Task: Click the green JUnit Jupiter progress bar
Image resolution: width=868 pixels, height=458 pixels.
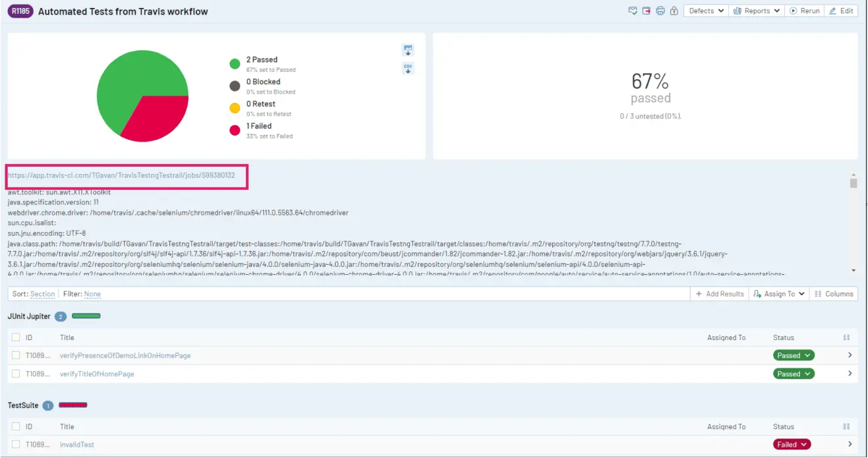Action: click(86, 316)
